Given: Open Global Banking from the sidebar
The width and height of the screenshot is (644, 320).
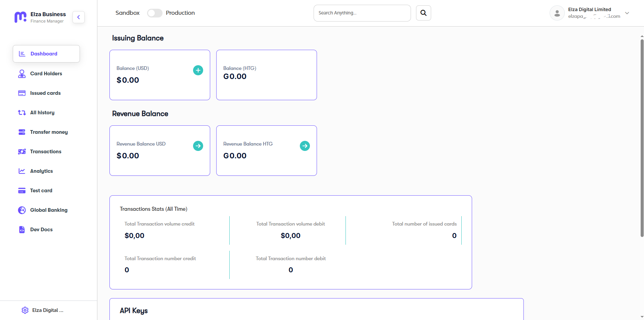Looking at the screenshot, I should (49, 210).
